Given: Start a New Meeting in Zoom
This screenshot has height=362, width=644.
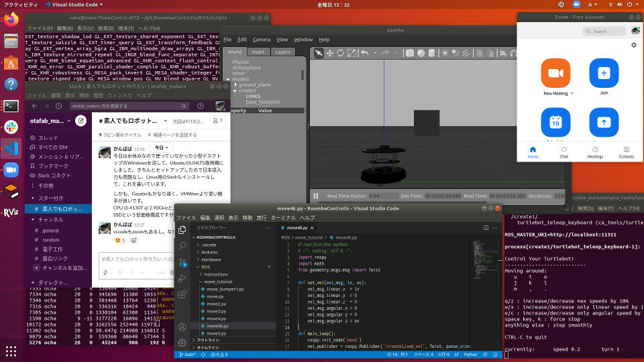Looking at the screenshot, I should pyautogui.click(x=555, y=73).
